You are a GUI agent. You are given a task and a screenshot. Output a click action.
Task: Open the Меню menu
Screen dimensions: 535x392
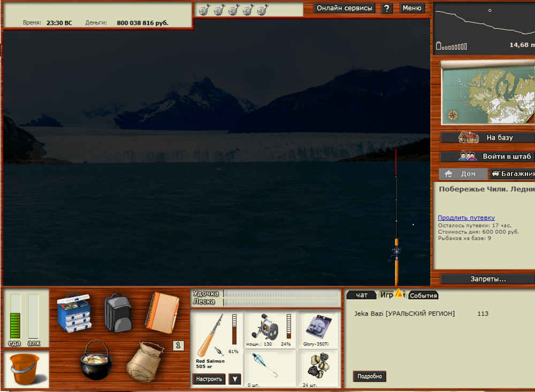click(411, 8)
